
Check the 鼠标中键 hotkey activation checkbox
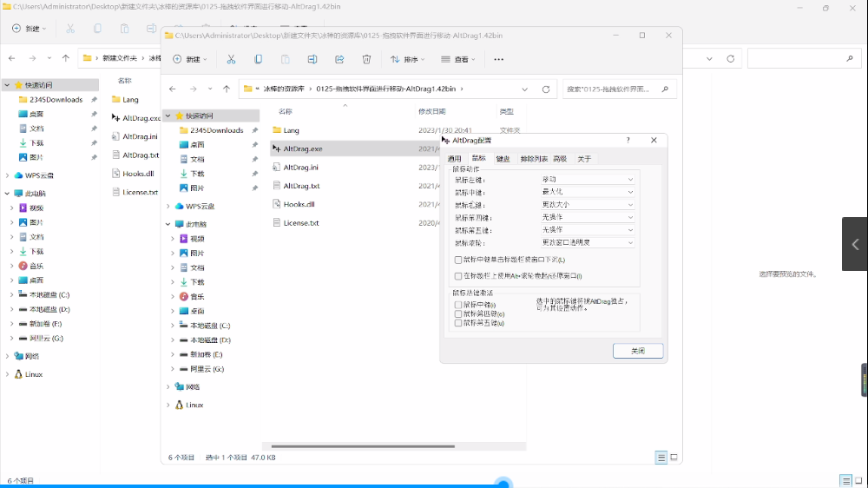[458, 305]
